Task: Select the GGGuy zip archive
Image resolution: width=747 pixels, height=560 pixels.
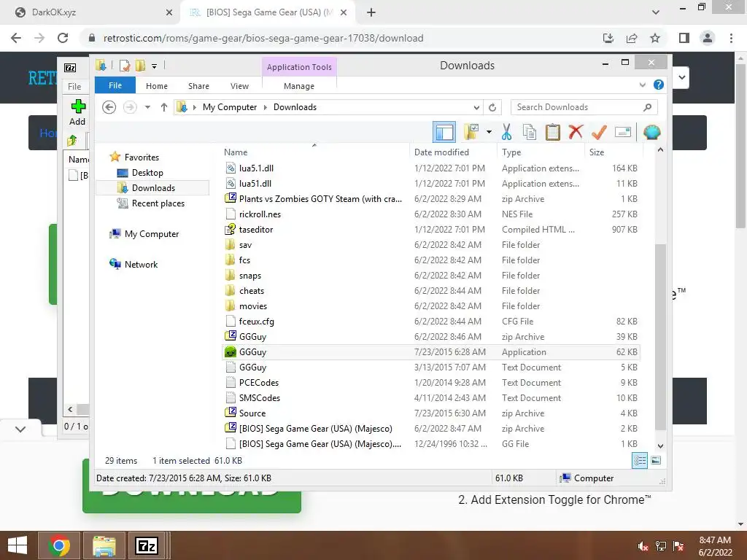Action: pos(430,337)
